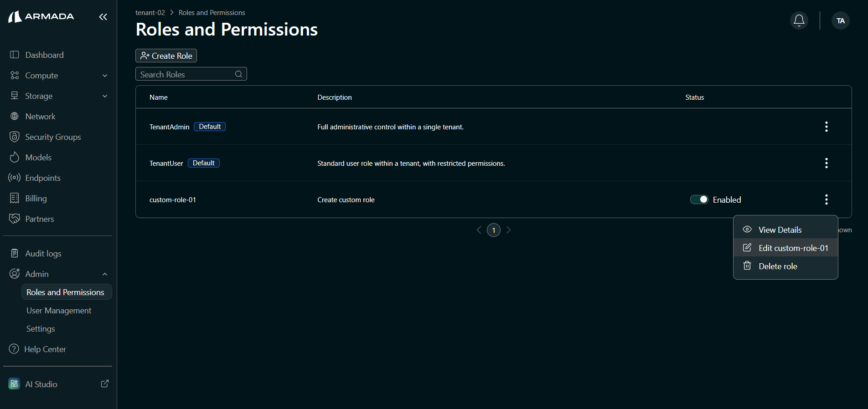Focus the Search Roles field
Viewport: 868px width, 409px height.
(x=191, y=74)
